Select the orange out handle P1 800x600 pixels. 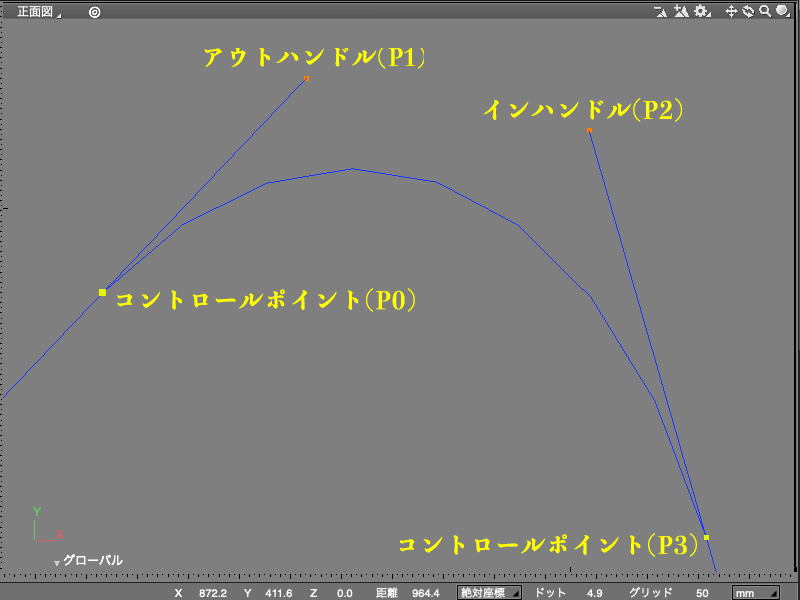click(x=306, y=79)
